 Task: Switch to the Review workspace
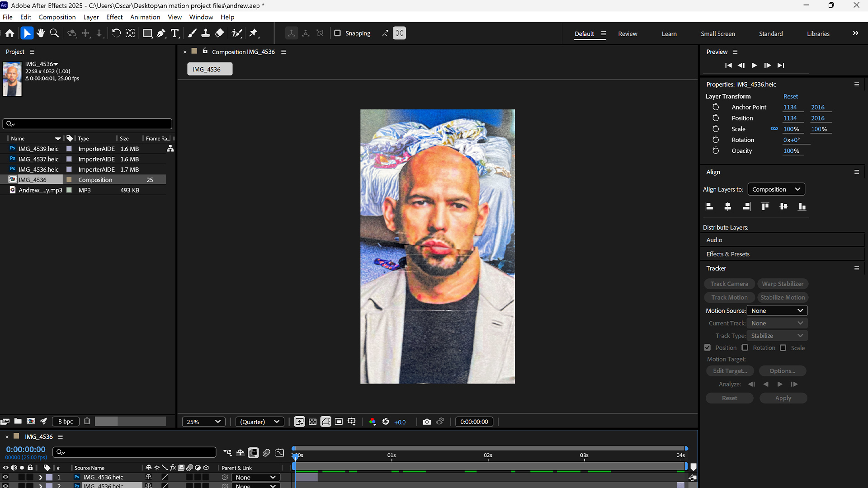pos(627,33)
